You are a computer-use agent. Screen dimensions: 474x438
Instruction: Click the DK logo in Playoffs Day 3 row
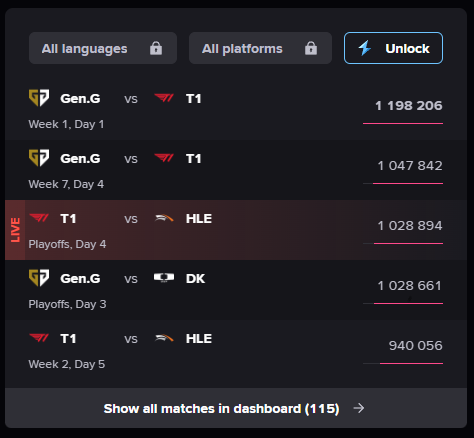pos(164,278)
